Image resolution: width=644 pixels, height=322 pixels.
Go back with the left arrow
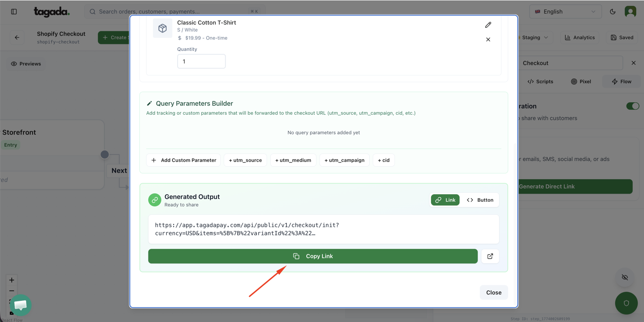(17, 37)
